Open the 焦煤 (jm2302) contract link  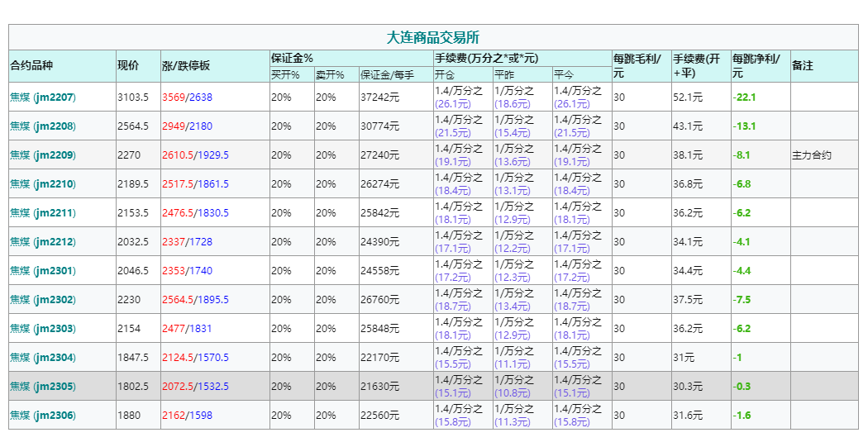click(x=43, y=300)
